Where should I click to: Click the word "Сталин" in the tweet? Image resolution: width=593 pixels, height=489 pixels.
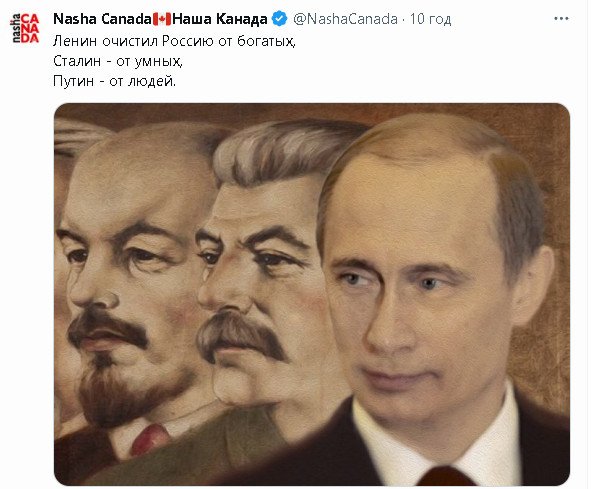(x=77, y=61)
